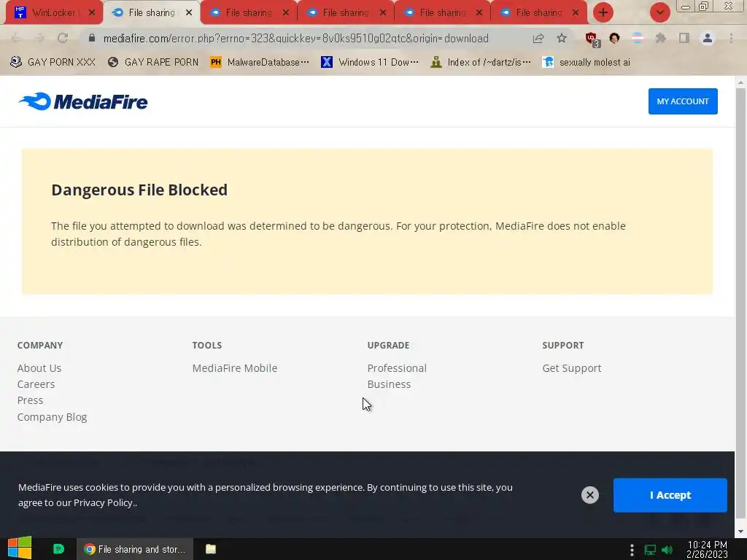This screenshot has height=560, width=747.
Task: Close the WinLocker tab
Action: coord(92,12)
